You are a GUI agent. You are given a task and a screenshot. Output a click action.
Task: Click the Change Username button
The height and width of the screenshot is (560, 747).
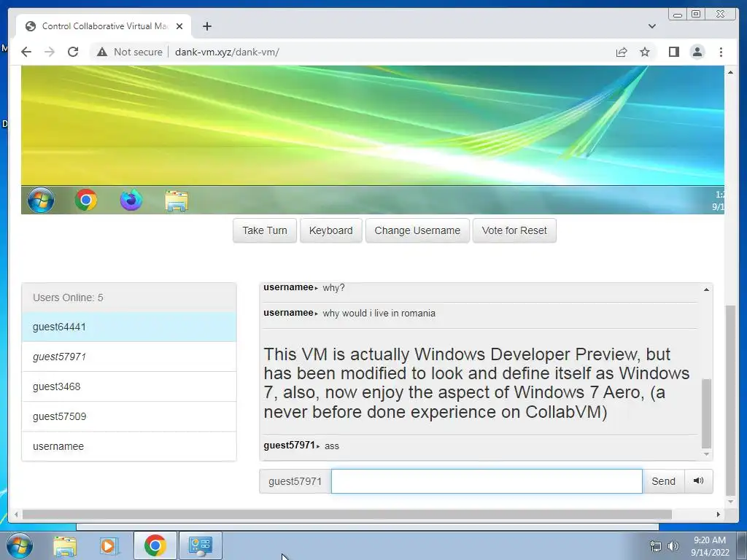[417, 230]
